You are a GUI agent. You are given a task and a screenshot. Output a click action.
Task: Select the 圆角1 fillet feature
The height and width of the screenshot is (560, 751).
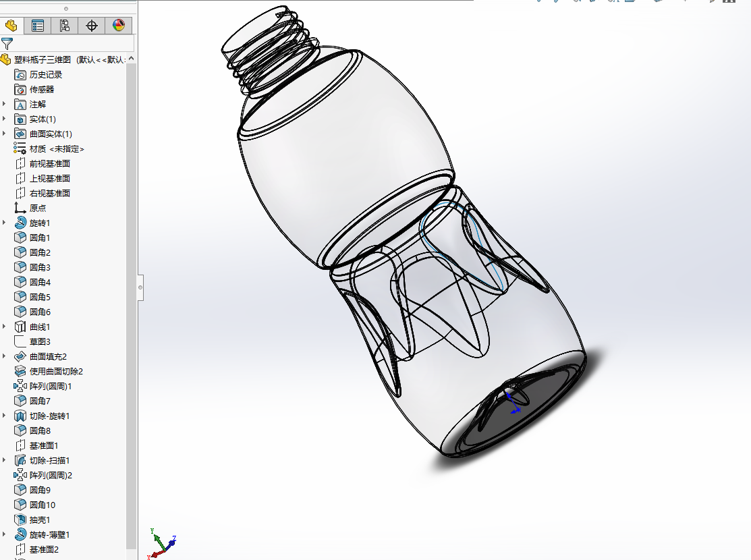40,238
